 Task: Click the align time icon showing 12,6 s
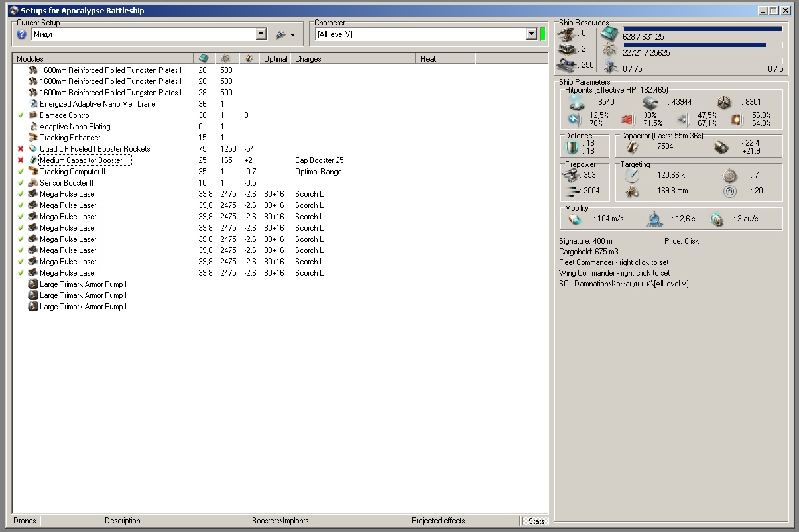(655, 219)
